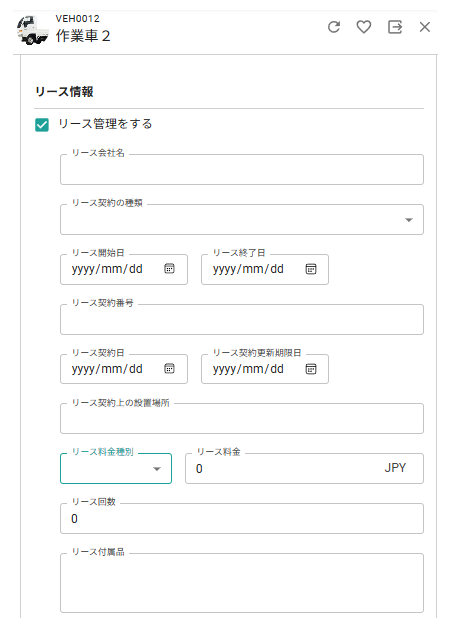The width and height of the screenshot is (453, 635).
Task: Open the リース契約の種類 dropdown
Action: (x=242, y=219)
